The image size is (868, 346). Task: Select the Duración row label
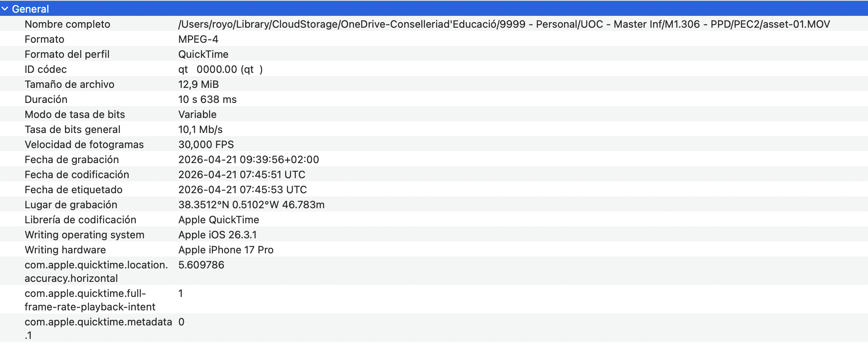click(x=46, y=99)
